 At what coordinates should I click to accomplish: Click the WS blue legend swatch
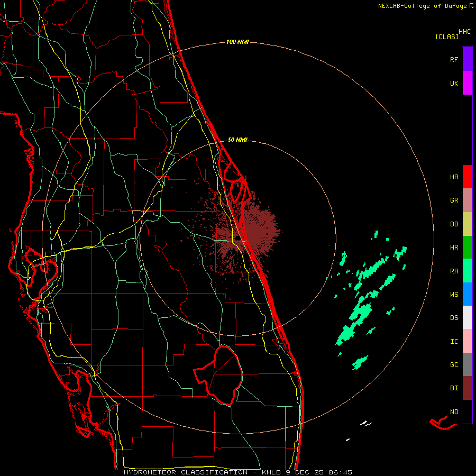point(467,294)
